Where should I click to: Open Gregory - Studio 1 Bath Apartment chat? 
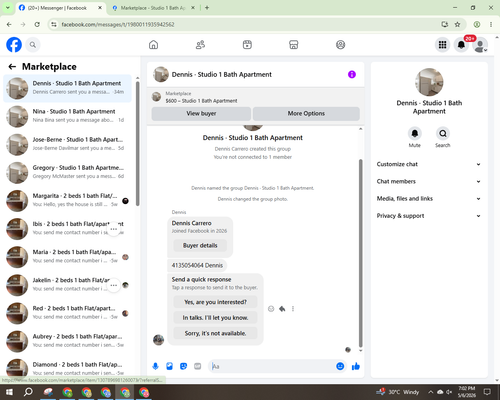click(x=67, y=172)
